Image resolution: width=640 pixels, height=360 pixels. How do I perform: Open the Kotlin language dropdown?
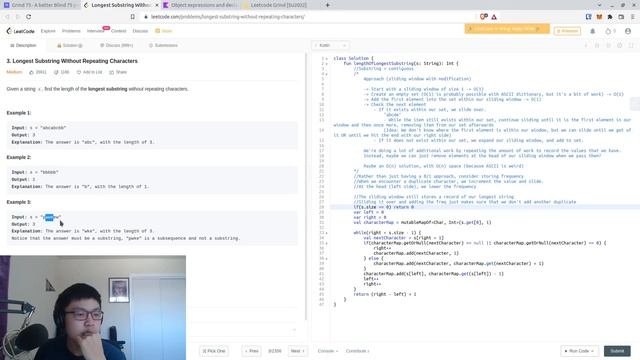tap(331, 45)
